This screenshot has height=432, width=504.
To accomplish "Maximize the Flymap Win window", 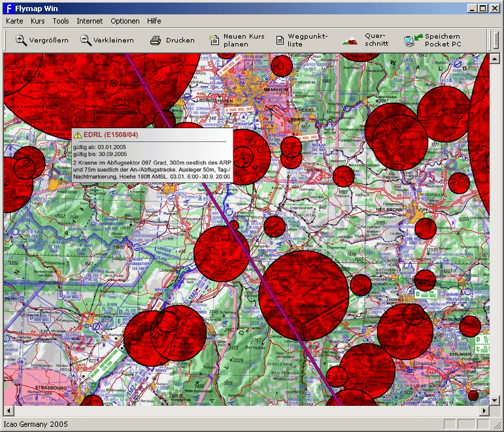I will click(483, 8).
